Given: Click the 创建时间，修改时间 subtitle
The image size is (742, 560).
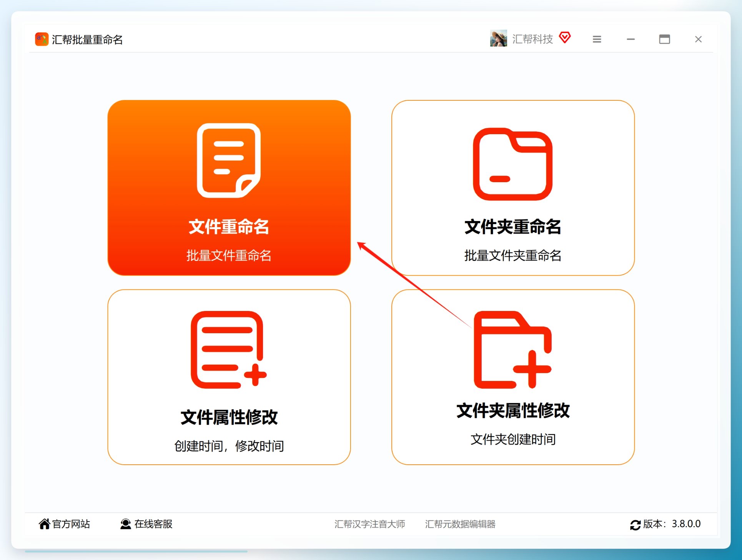Looking at the screenshot, I should tap(229, 446).
